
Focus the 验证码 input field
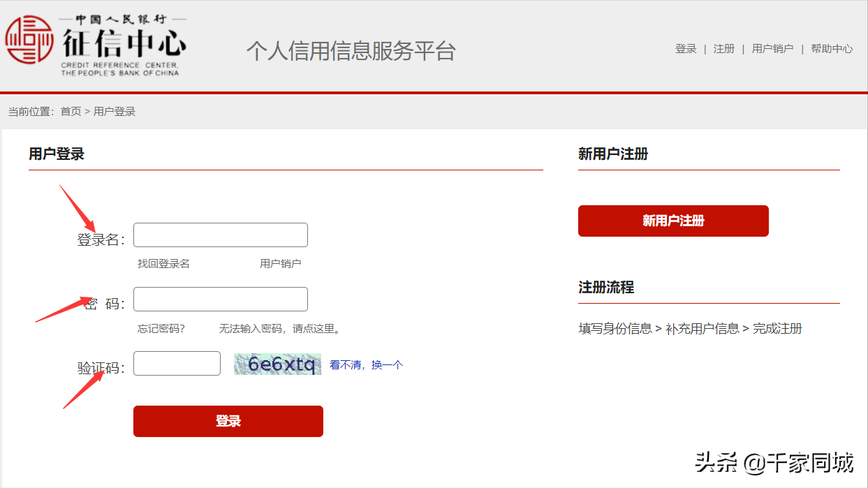click(177, 363)
